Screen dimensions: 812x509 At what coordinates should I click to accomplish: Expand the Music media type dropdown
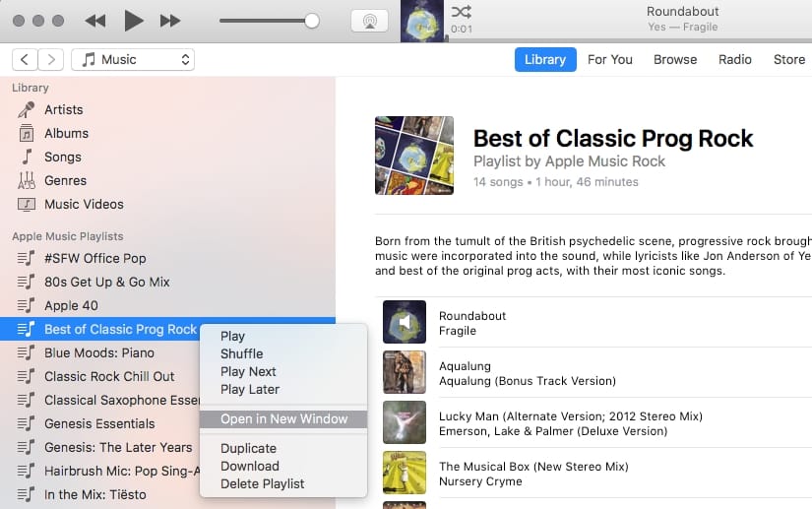tap(133, 59)
